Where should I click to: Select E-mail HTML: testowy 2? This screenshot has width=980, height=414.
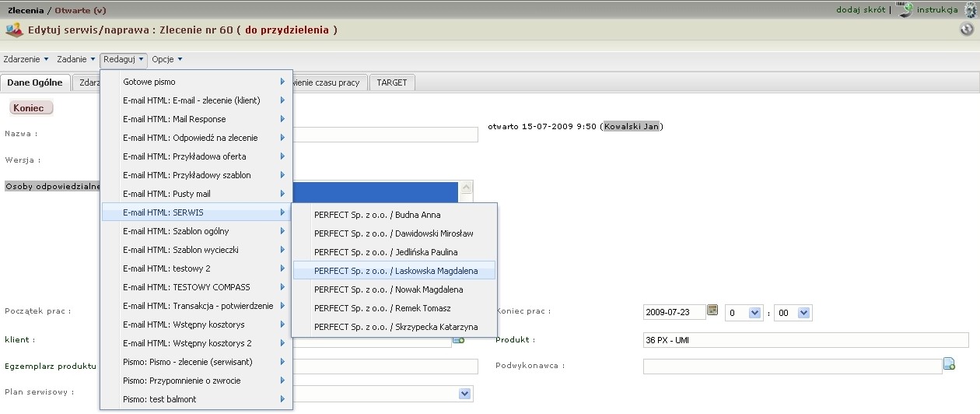pos(197,268)
